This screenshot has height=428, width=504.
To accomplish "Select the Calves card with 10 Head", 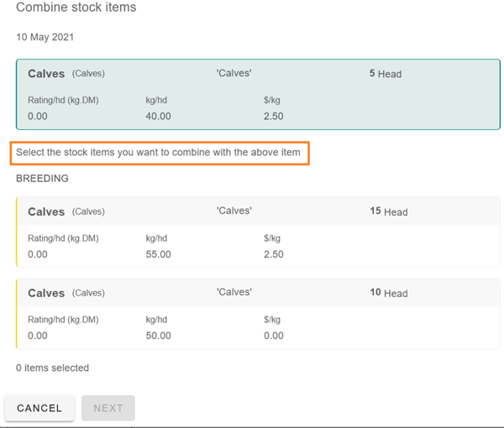I will 258,314.
